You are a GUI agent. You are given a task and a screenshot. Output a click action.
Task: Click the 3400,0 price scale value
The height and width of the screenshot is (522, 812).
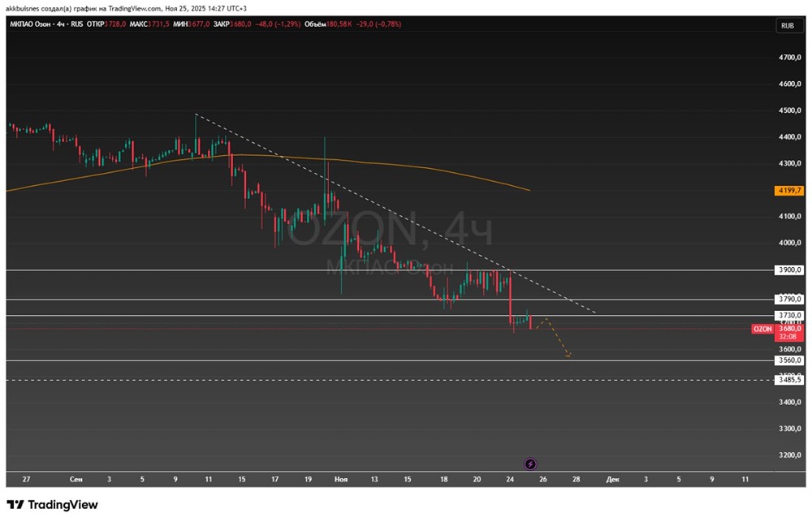[x=790, y=403]
